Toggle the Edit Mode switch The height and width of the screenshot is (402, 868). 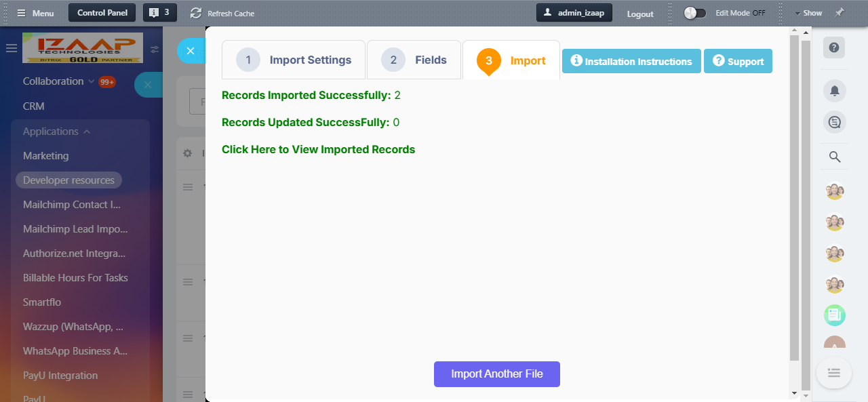coord(694,13)
